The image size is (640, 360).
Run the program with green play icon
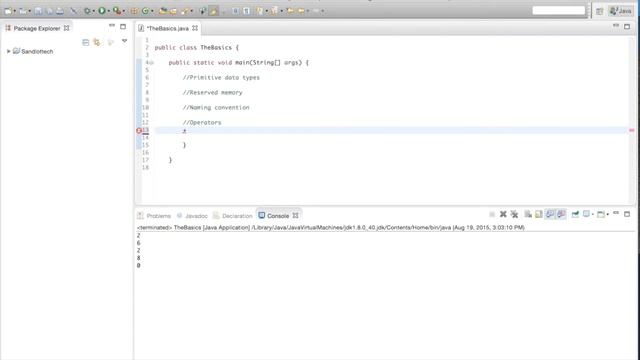point(102,11)
